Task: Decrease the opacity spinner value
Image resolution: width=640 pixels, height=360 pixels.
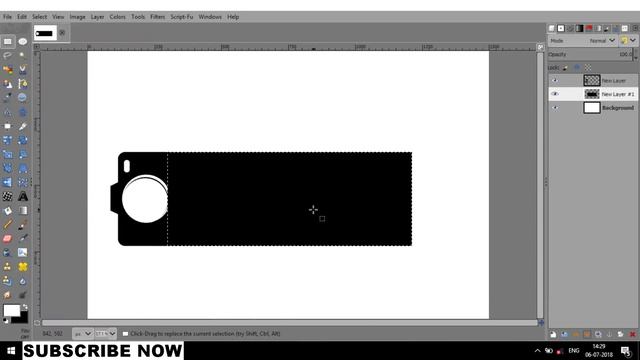Action: [635, 57]
